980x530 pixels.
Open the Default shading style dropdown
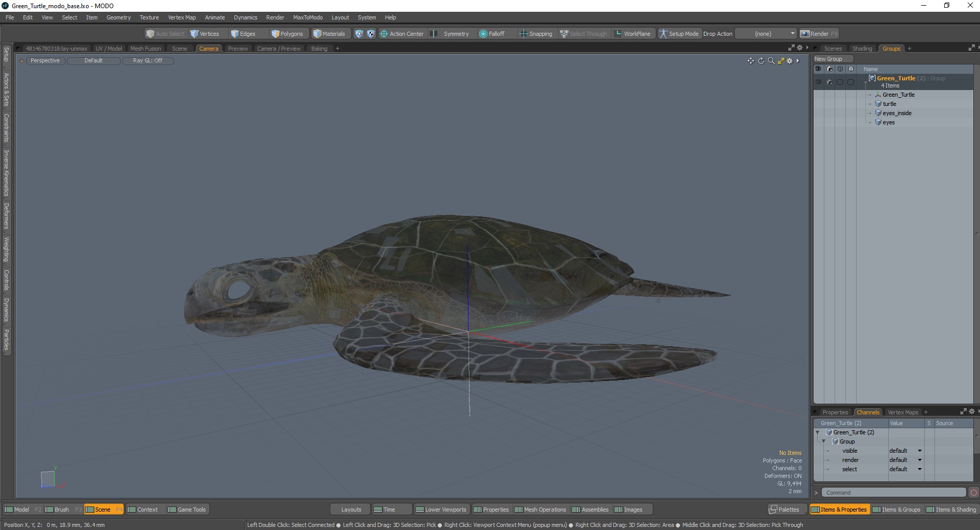94,60
